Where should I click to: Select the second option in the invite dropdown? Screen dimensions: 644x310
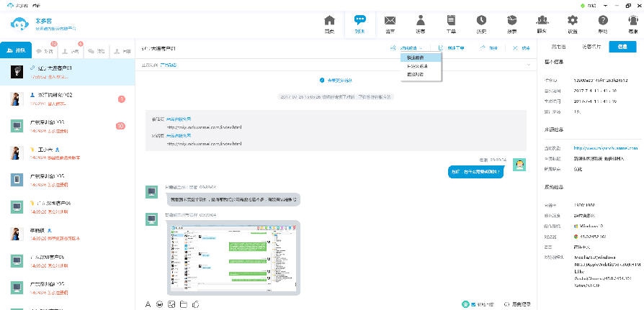point(421,66)
